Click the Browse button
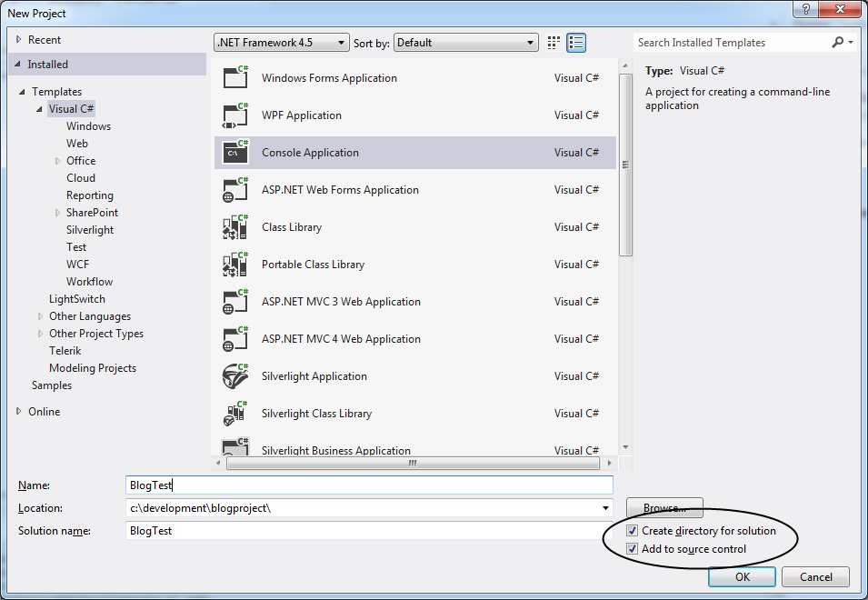The width and height of the screenshot is (868, 600). click(664, 507)
